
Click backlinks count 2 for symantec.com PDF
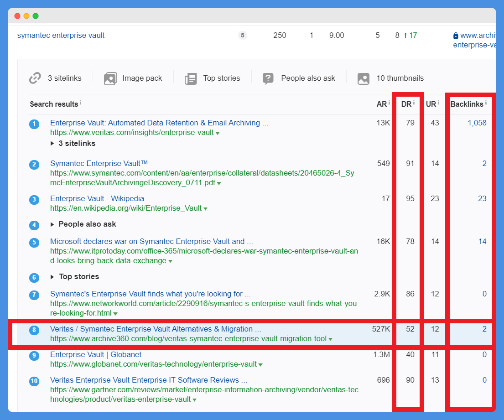(x=484, y=163)
